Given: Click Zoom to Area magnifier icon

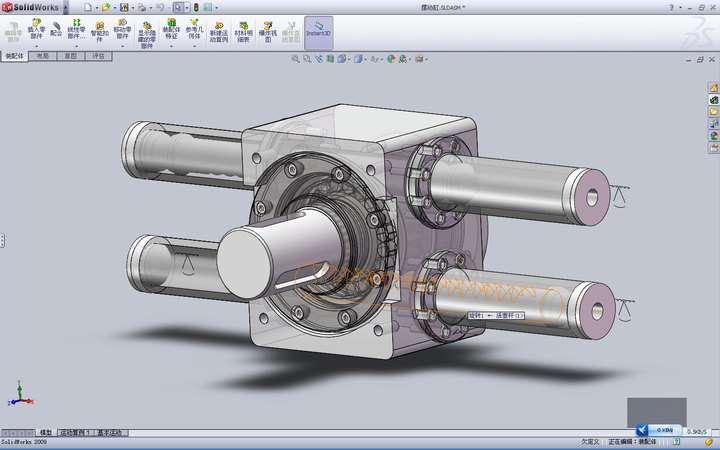Looking at the screenshot, I should 307,59.
